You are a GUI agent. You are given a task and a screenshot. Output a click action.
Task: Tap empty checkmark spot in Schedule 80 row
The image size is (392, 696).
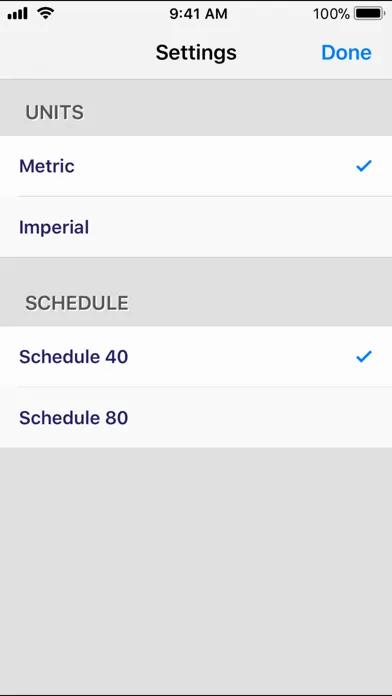click(364, 417)
